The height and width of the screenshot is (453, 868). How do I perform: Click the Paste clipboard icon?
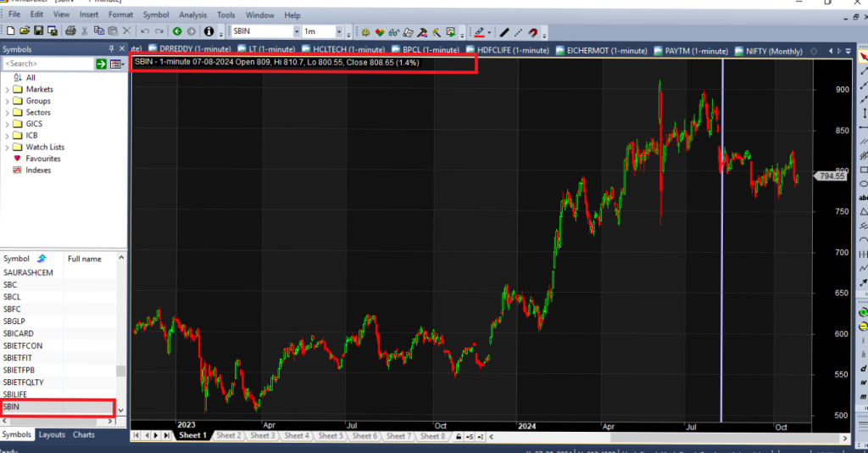click(x=113, y=31)
